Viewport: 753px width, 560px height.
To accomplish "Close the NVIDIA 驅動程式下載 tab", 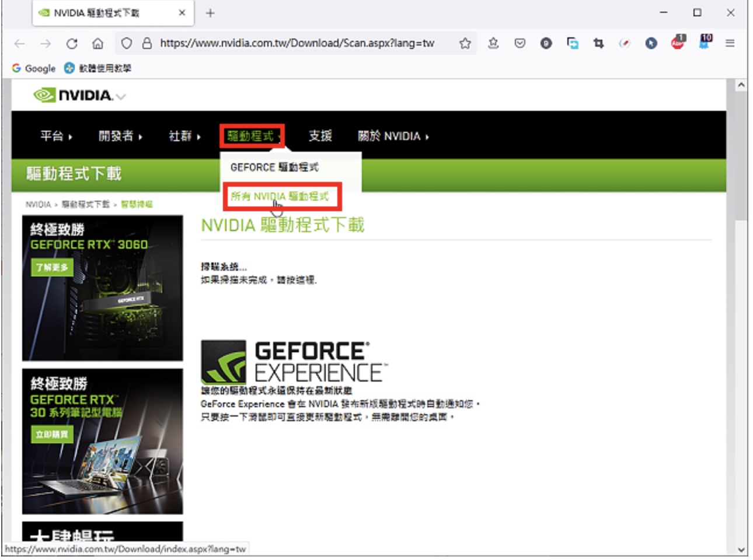I will [x=182, y=12].
